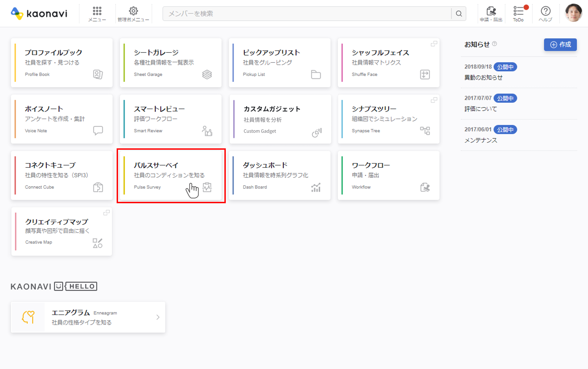Open the シートガレージ title
588x369 pixels.
point(156,52)
